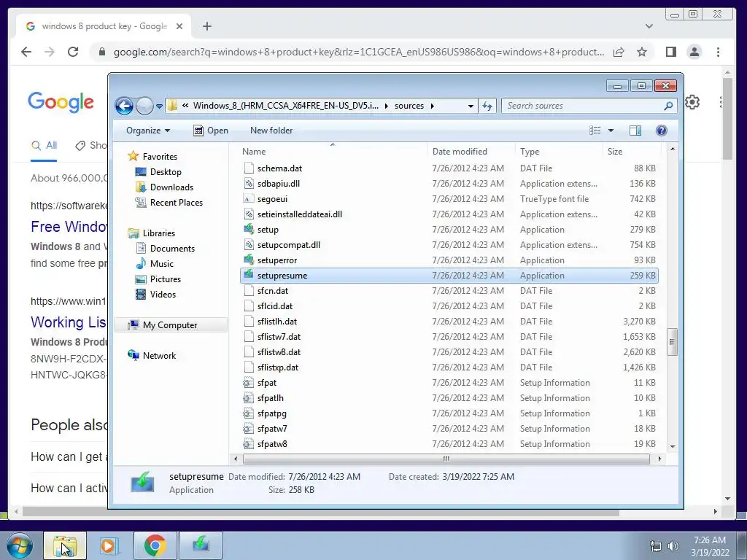747x560 pixels.
Task: Select the sdbapiu.dll file icon
Action: pyautogui.click(x=249, y=183)
